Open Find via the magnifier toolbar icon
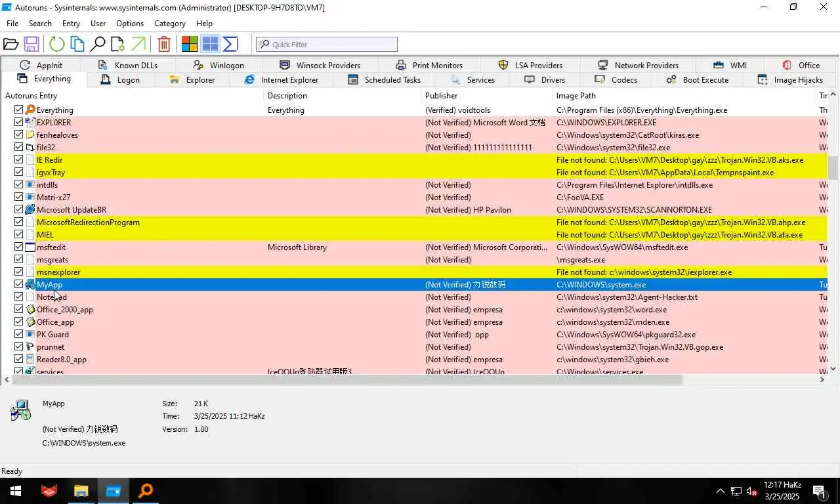Screen dimensions: 840x504 pos(98,44)
